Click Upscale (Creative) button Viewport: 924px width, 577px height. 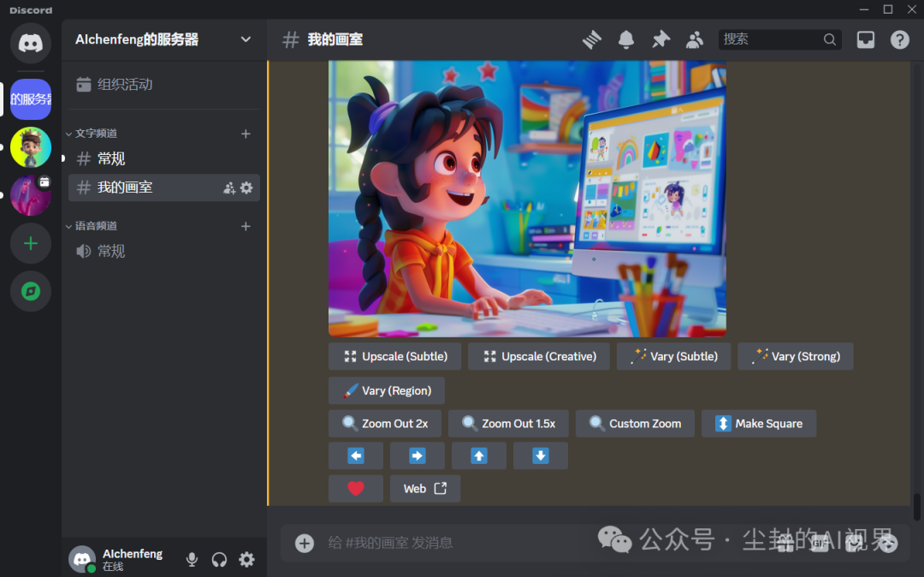pyautogui.click(x=539, y=357)
